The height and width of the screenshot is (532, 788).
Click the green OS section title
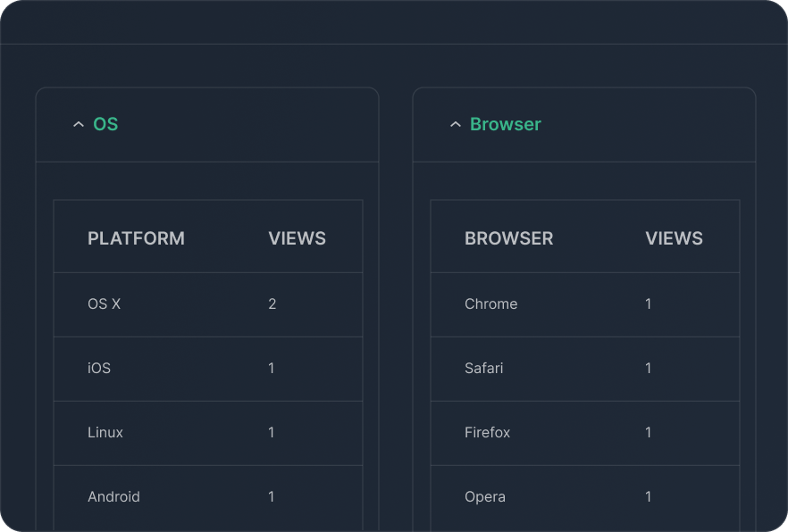105,124
